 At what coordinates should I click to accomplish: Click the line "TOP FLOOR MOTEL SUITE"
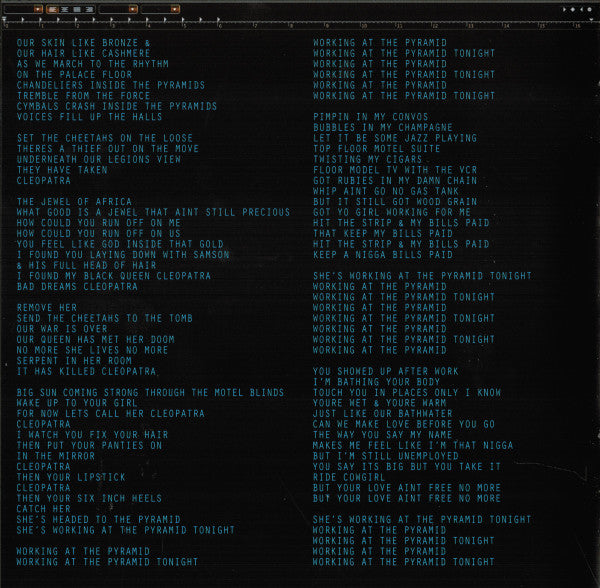pos(377,148)
